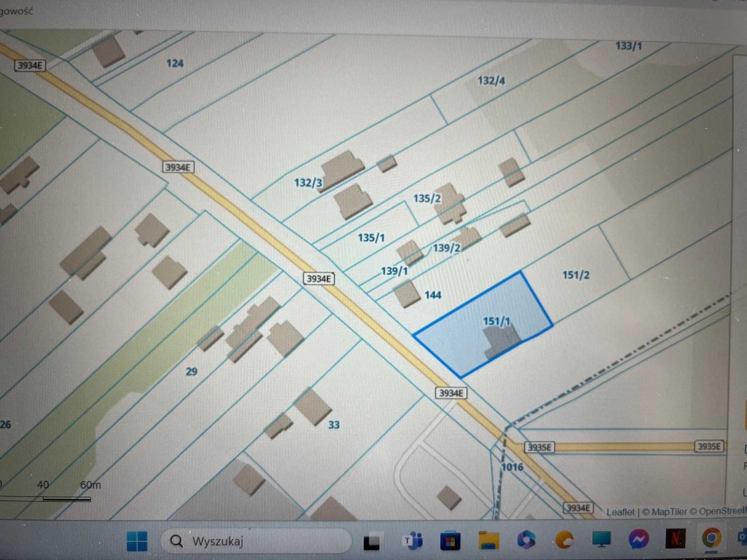Click parcel label 135/2
747x560 pixels.
coord(427,198)
